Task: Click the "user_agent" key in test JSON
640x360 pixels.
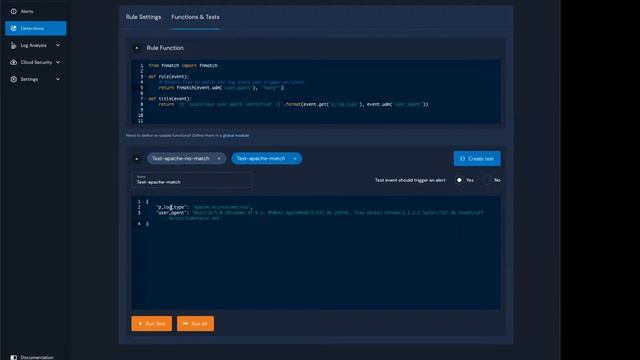Action: coord(172,213)
